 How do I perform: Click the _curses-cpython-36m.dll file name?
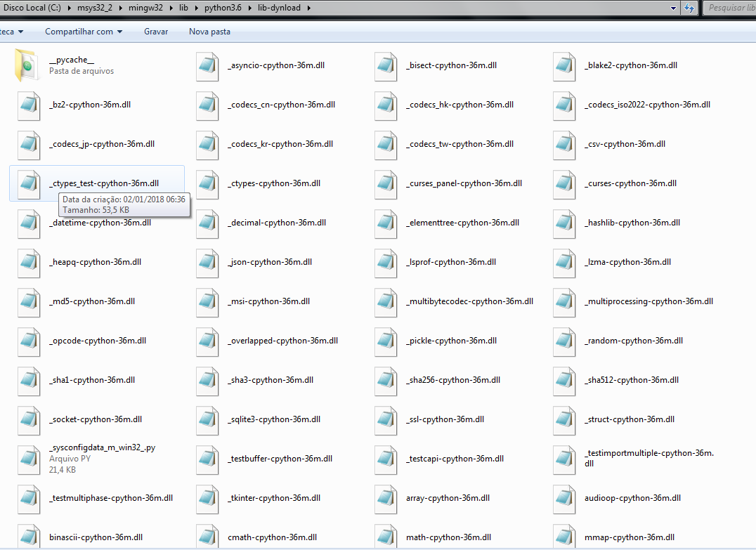pyautogui.click(x=631, y=183)
